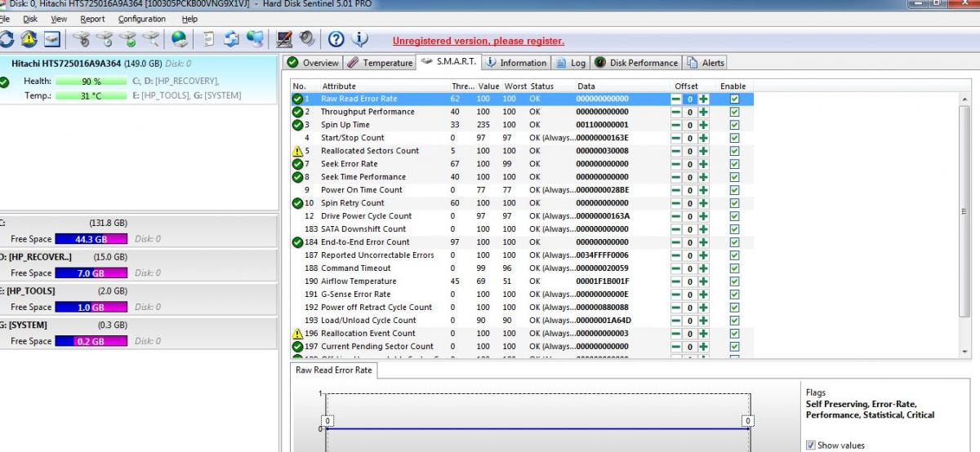This screenshot has height=452, width=980.
Task: Click the Raw Read Error Rate graph tab
Action: click(333, 370)
